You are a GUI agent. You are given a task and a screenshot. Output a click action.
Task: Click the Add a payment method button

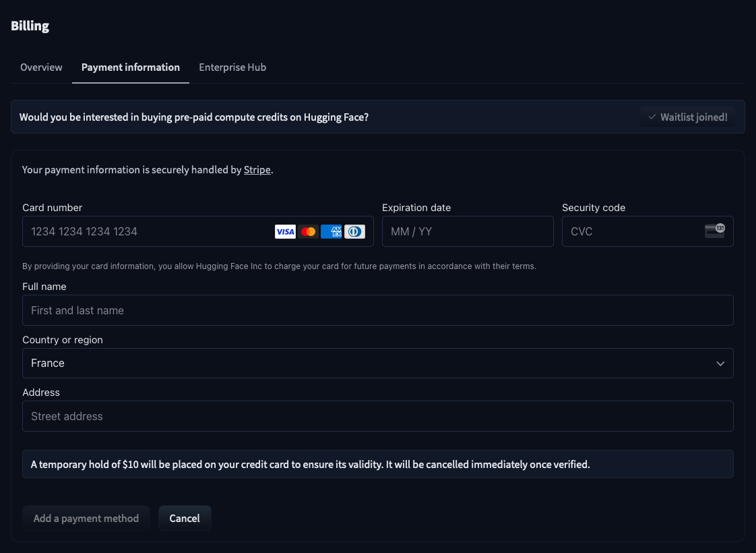point(86,518)
